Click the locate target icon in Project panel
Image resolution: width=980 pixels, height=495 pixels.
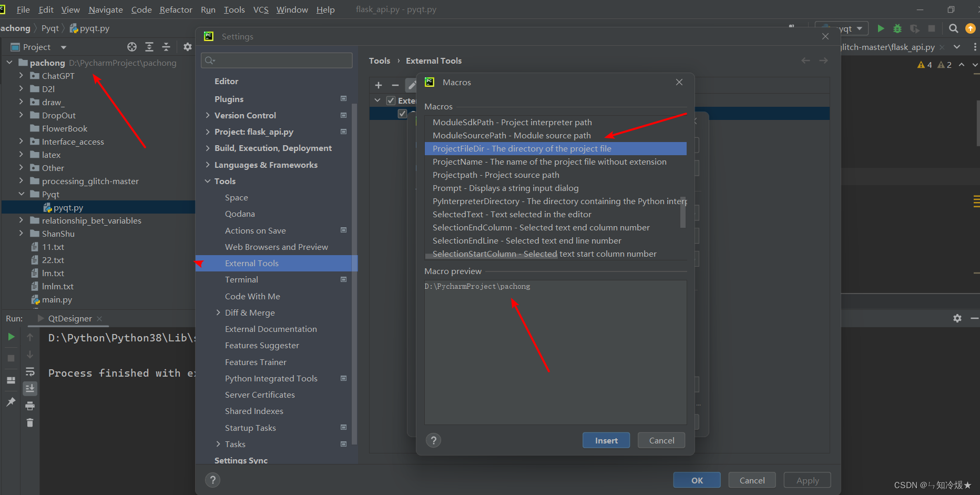[x=132, y=47]
